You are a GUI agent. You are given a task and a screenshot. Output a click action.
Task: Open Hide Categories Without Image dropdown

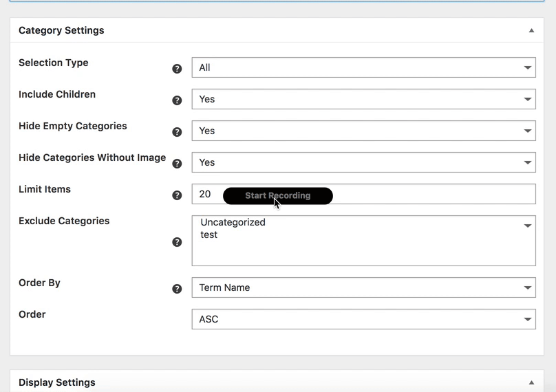click(x=364, y=162)
